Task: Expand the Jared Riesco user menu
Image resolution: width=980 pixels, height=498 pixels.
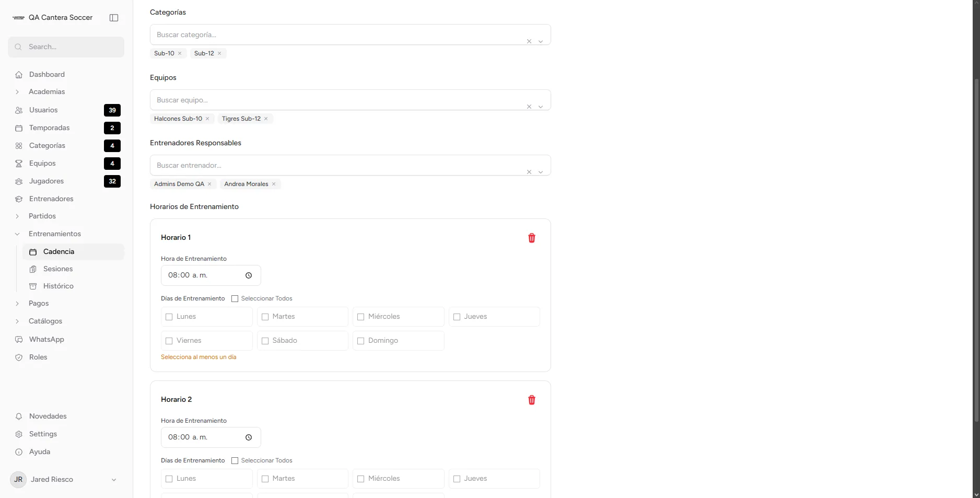Action: (113, 480)
